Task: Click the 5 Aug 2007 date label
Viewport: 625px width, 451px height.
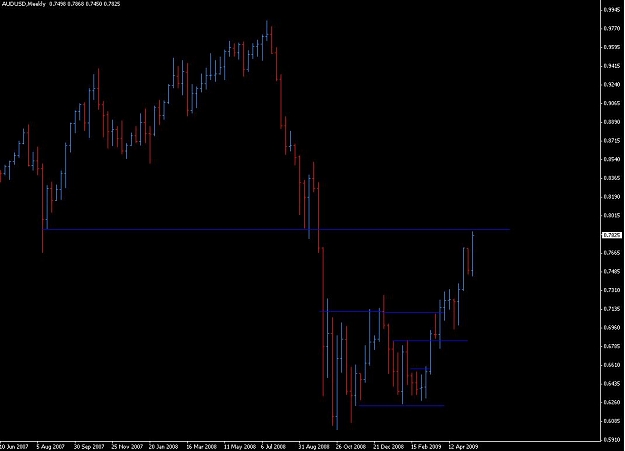Action: (x=51, y=447)
